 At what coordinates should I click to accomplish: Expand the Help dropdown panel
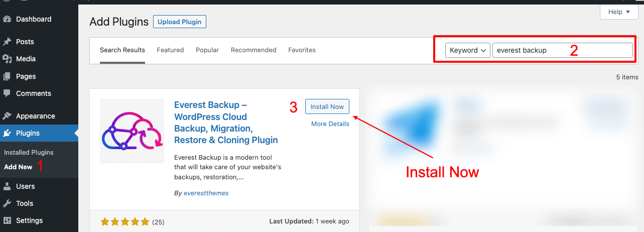coord(621,12)
